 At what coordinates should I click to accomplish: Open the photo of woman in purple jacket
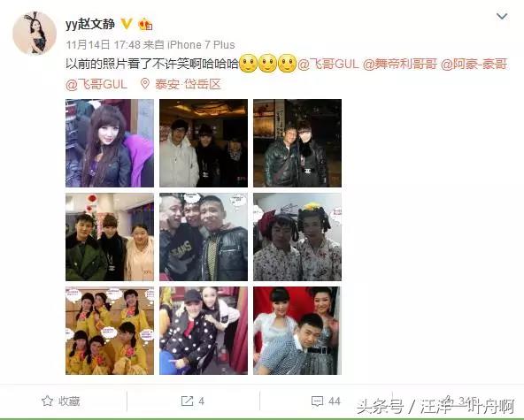click(x=110, y=143)
